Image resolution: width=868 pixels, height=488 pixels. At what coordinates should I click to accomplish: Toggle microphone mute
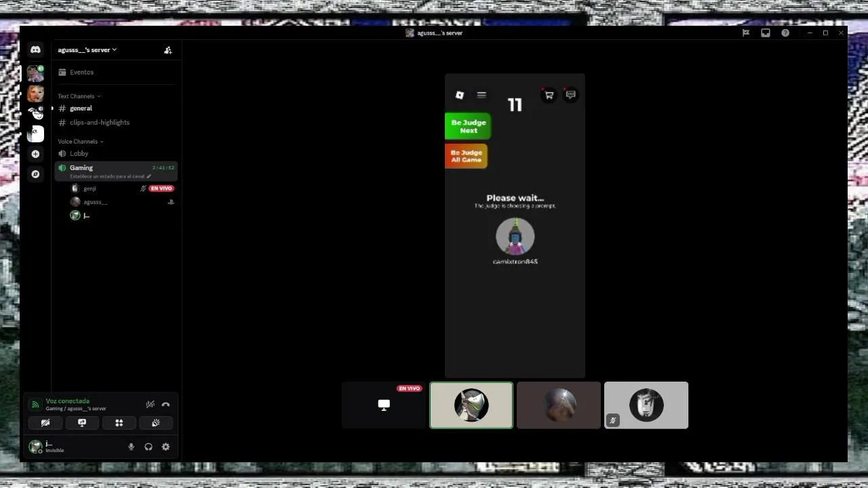(x=132, y=447)
